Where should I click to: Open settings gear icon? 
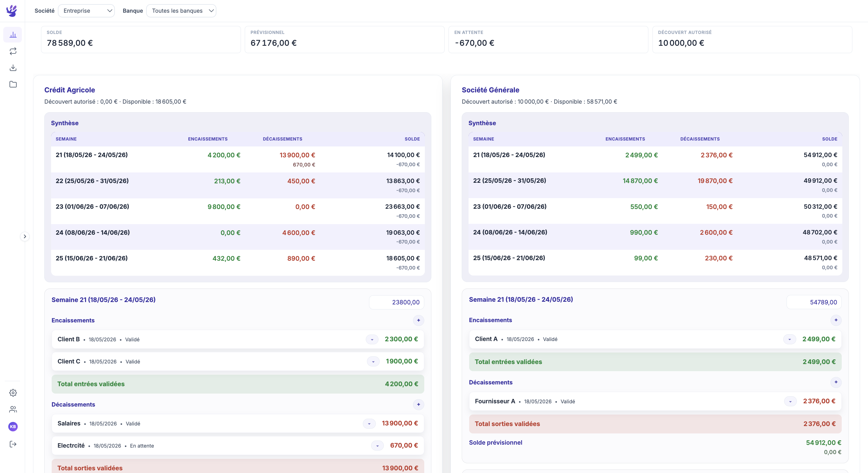[13, 393]
